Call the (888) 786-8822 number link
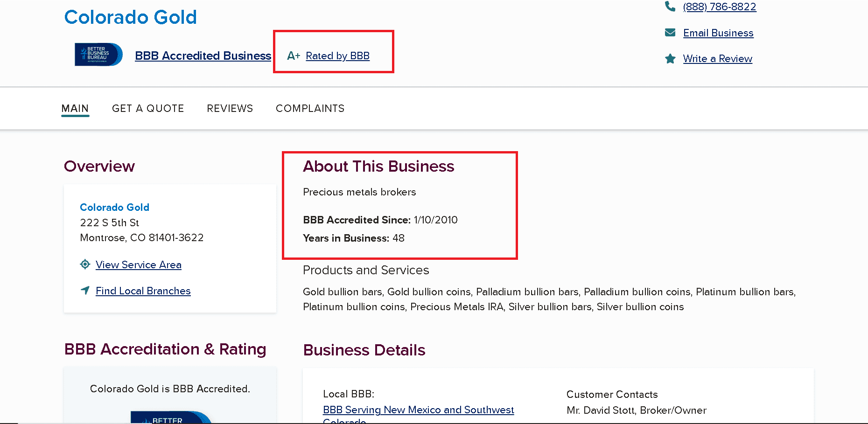The height and width of the screenshot is (424, 868). [719, 7]
